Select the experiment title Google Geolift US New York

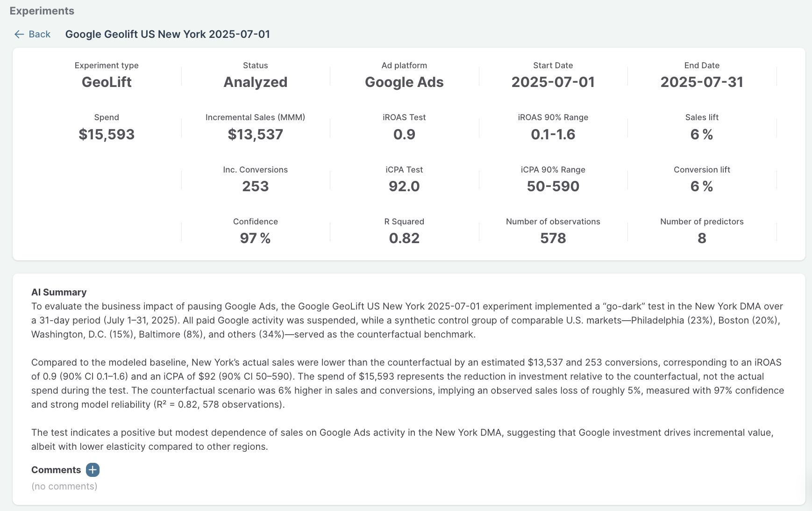point(167,34)
